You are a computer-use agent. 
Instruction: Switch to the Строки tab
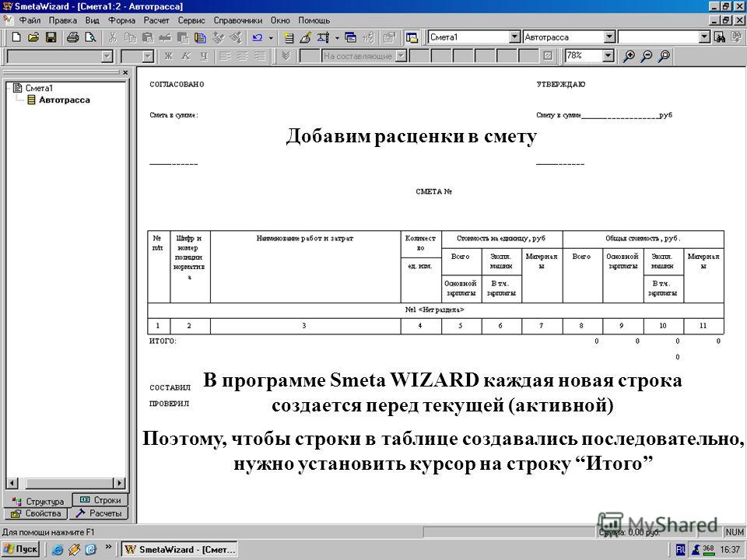tap(100, 500)
